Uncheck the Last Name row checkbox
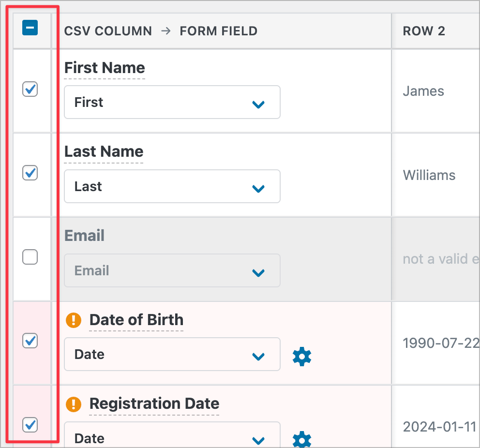 click(30, 173)
